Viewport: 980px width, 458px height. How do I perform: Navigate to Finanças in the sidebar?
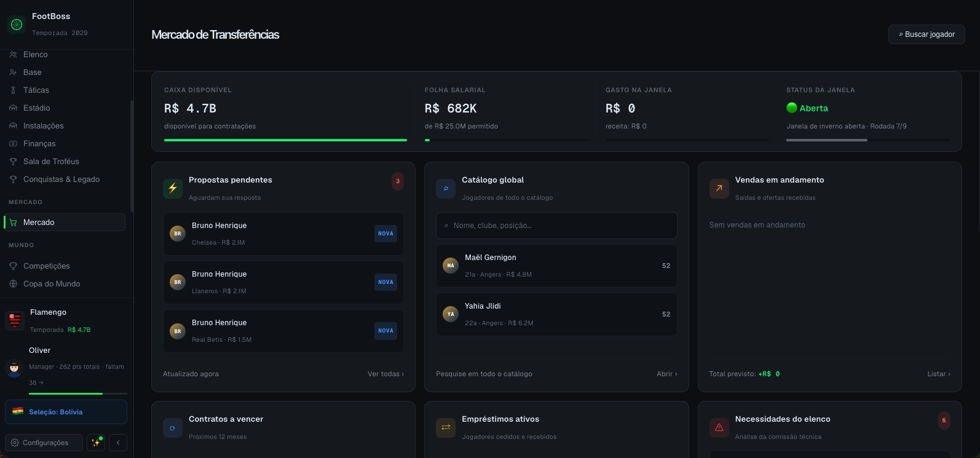(65, 144)
